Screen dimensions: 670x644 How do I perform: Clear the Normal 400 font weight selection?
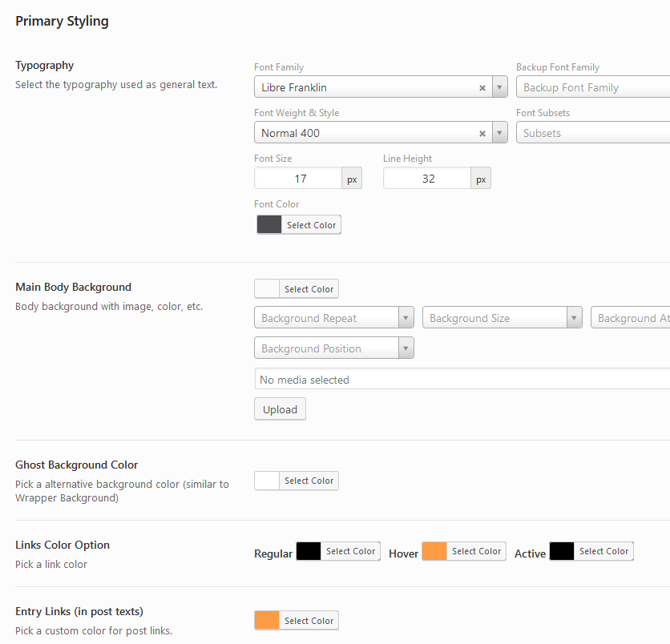pyautogui.click(x=482, y=134)
